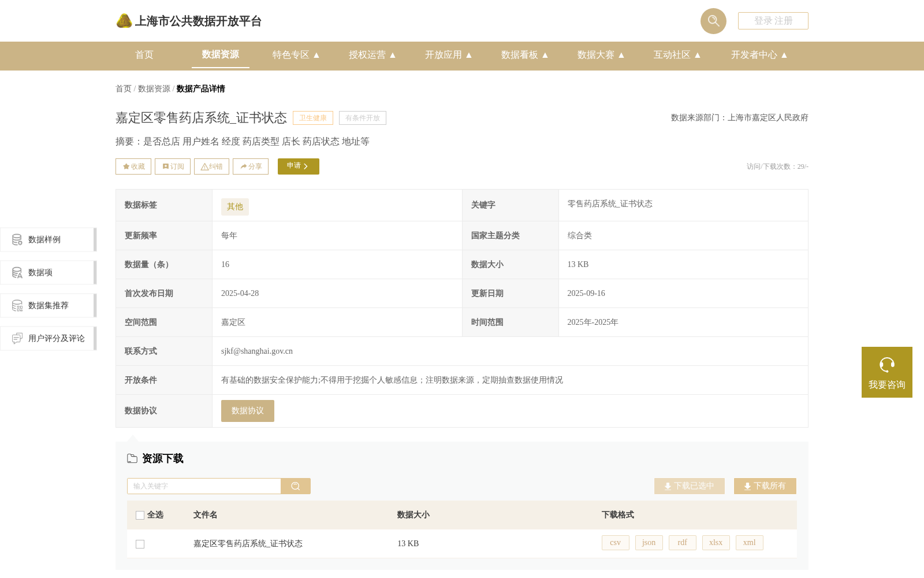Viewport: 924px width, 578px height.
Task: Click the 下载已选中 download button
Action: 690,486
